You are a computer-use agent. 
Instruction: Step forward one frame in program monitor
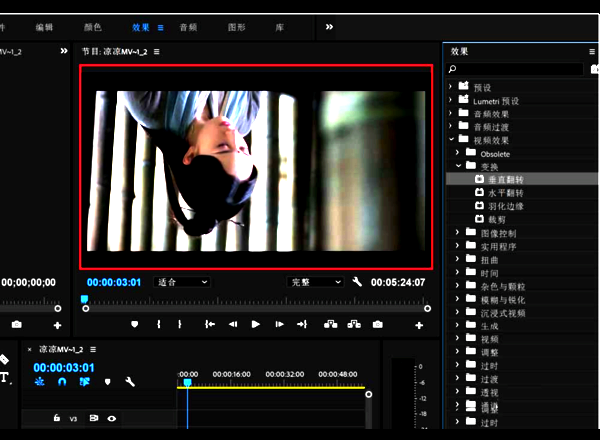pyautogui.click(x=279, y=324)
